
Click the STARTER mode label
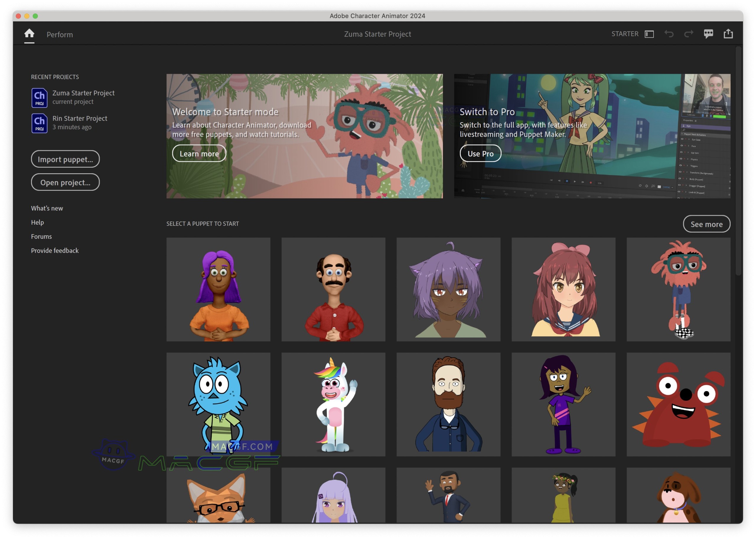point(625,34)
